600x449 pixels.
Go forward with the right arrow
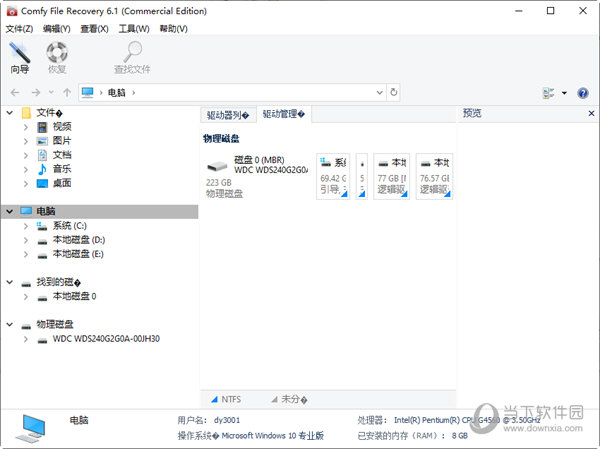tap(36, 93)
